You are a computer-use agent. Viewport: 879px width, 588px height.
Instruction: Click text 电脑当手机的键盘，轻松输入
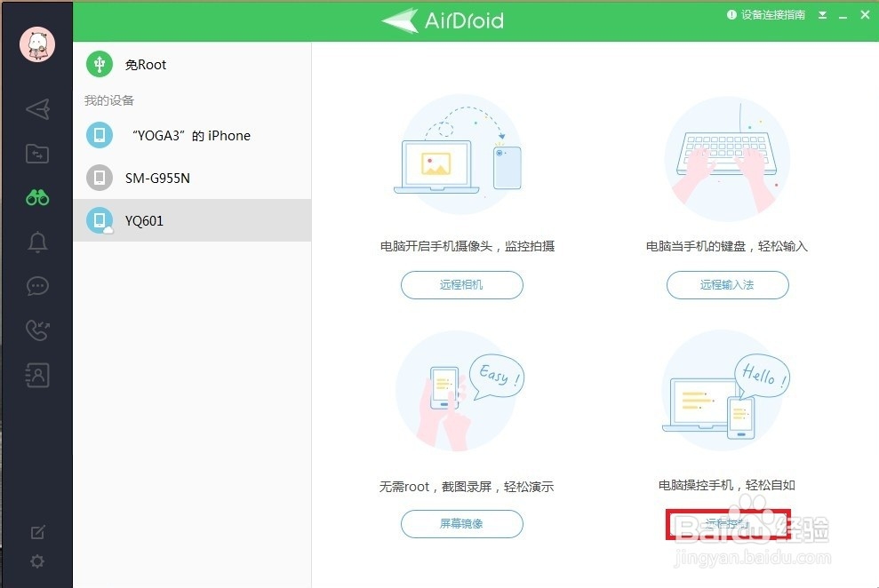coord(727,246)
